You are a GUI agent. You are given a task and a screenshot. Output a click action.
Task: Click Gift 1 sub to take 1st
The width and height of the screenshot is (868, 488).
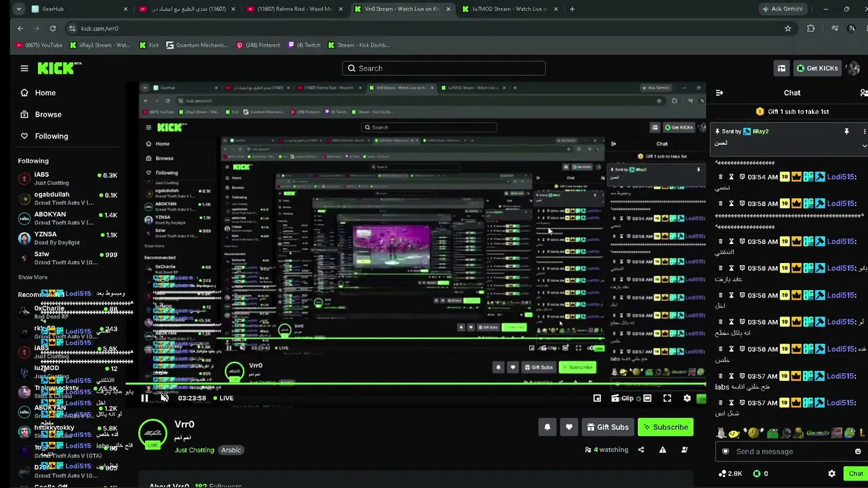tap(792, 112)
